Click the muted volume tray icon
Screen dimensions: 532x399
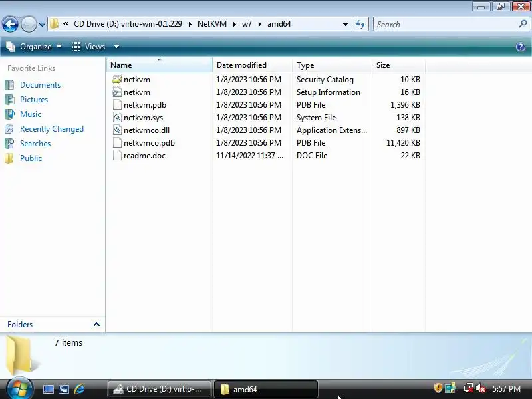[x=480, y=388]
